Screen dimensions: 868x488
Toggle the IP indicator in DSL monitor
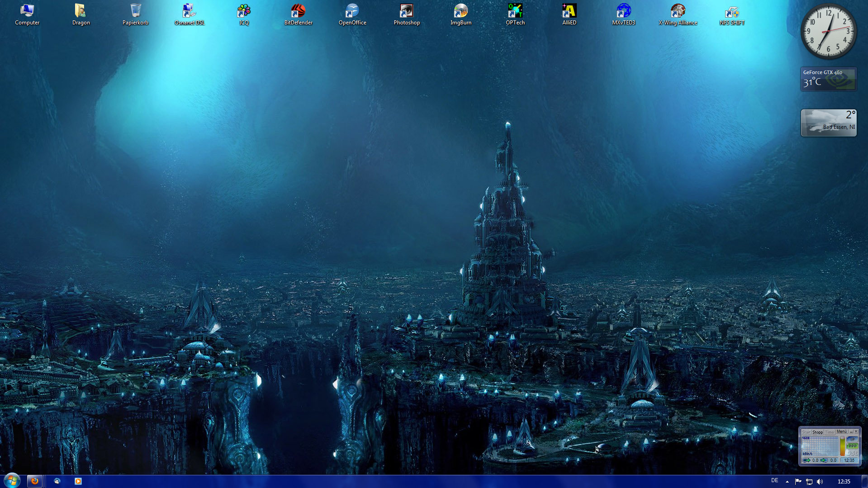pyautogui.click(x=853, y=439)
